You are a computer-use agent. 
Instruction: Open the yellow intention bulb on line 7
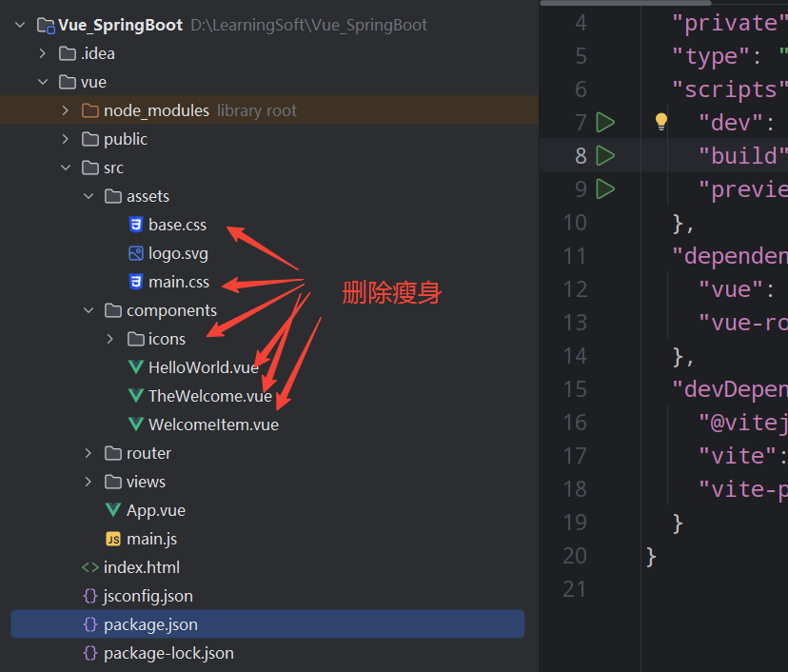tap(660, 122)
